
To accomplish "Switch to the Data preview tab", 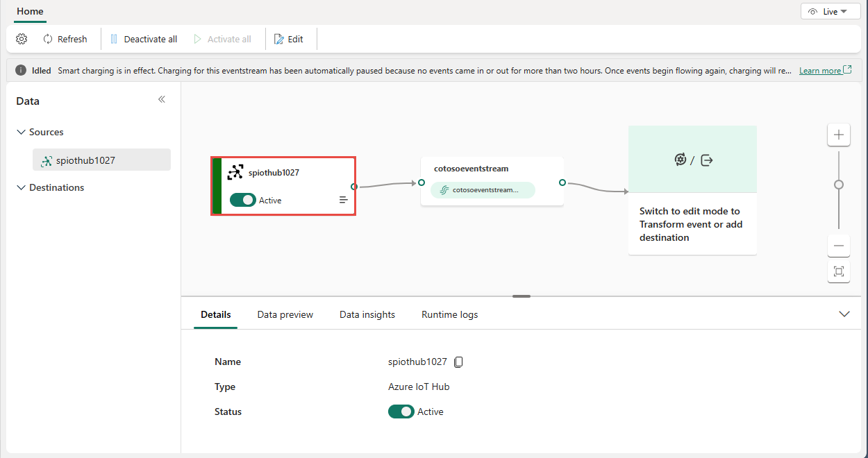I will tap(285, 314).
